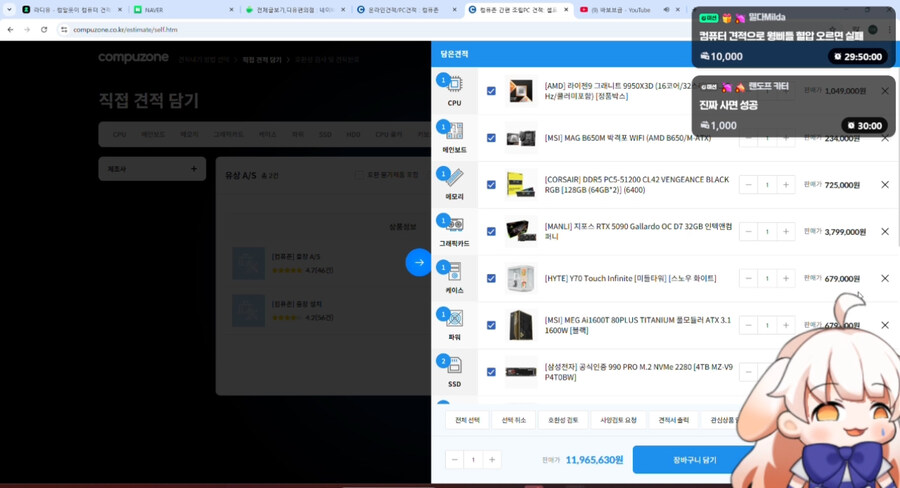Click 전체 선택 button
Viewport: 900px width, 488px height.
point(467,420)
